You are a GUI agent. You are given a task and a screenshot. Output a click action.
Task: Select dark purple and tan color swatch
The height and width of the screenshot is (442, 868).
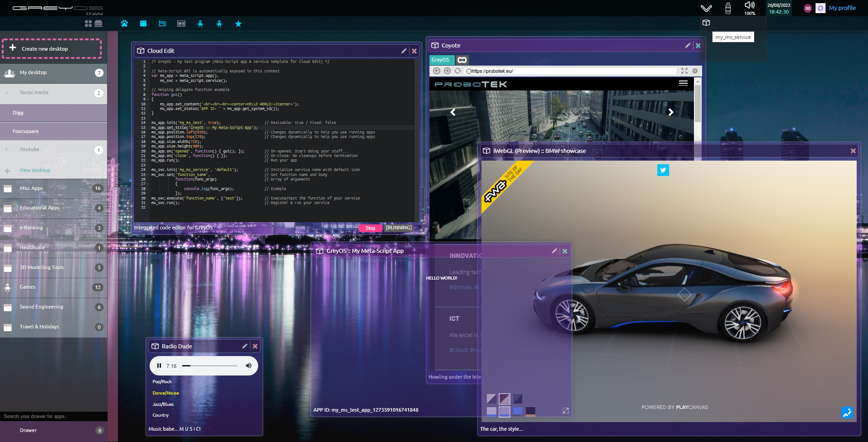(x=530, y=411)
